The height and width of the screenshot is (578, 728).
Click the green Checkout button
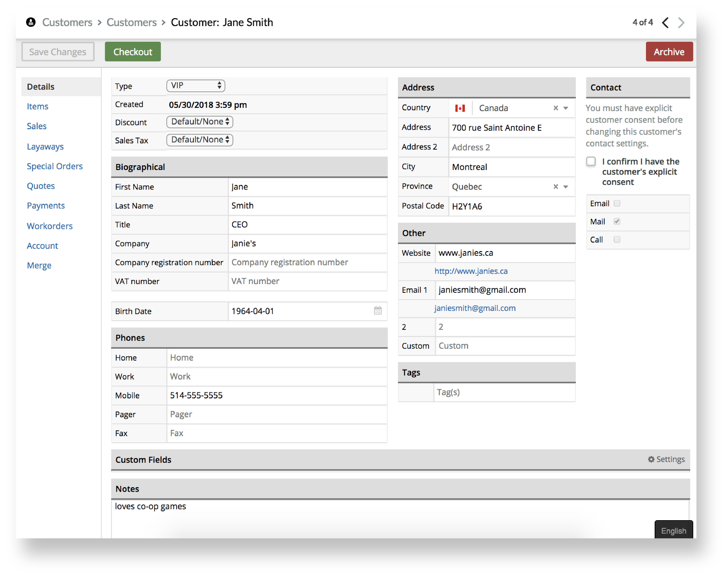[133, 52]
